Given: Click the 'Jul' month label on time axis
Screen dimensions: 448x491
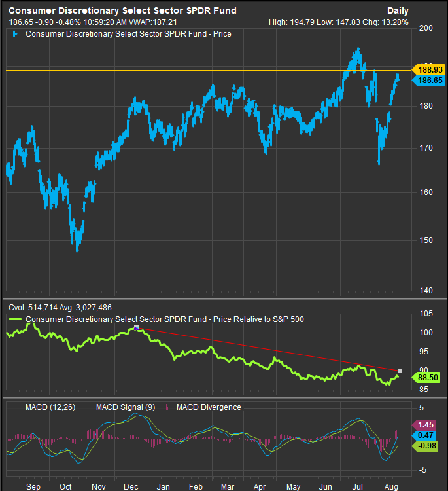Looking at the screenshot, I should [x=357, y=486].
